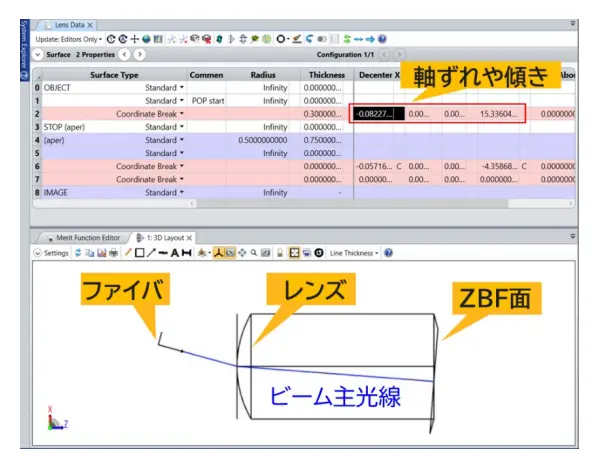The image size is (598, 457).
Task: Click the crosshair icon in Lens Data toolbar
Action: point(134,39)
